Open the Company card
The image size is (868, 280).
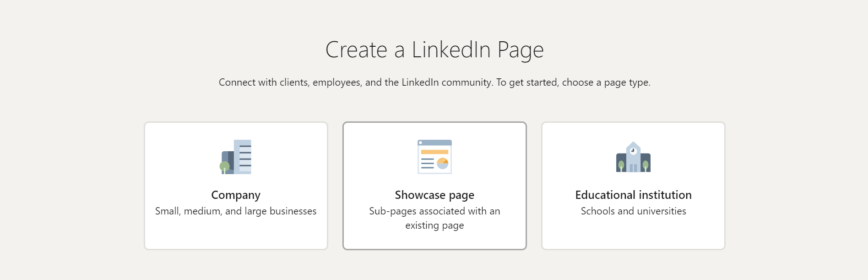pos(236,186)
